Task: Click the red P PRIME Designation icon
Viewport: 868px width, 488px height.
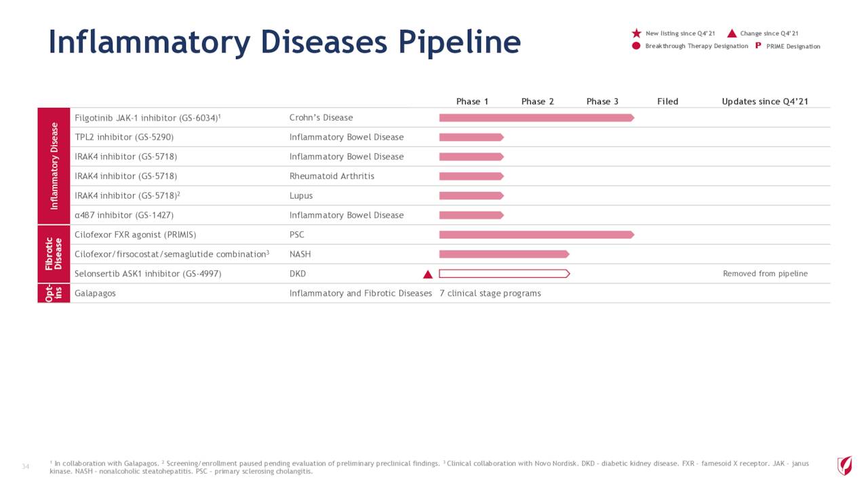Action: coord(758,46)
